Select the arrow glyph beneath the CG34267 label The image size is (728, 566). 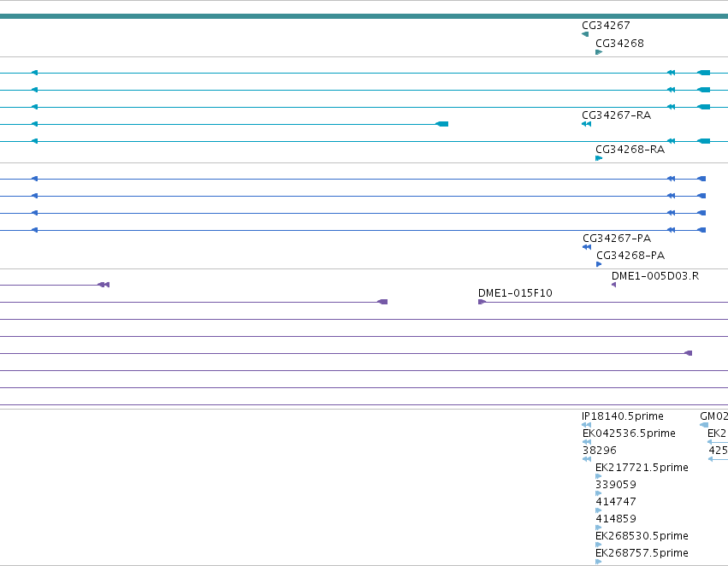tap(585, 34)
